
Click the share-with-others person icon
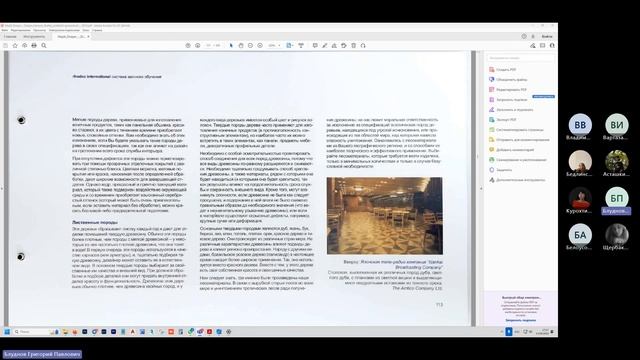pyautogui.click(x=552, y=46)
